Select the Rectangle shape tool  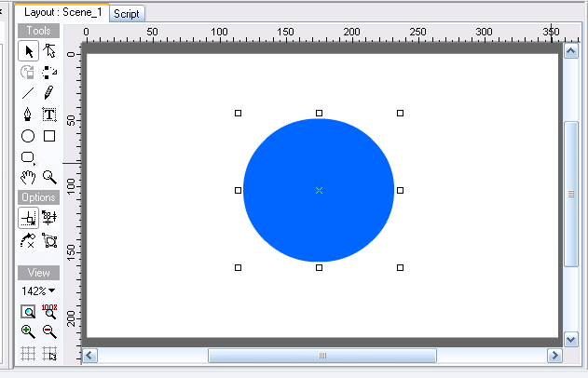[x=49, y=136]
